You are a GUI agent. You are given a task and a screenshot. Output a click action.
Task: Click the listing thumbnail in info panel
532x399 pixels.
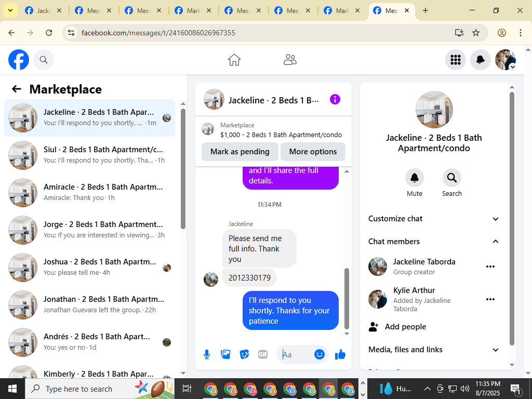click(434, 110)
